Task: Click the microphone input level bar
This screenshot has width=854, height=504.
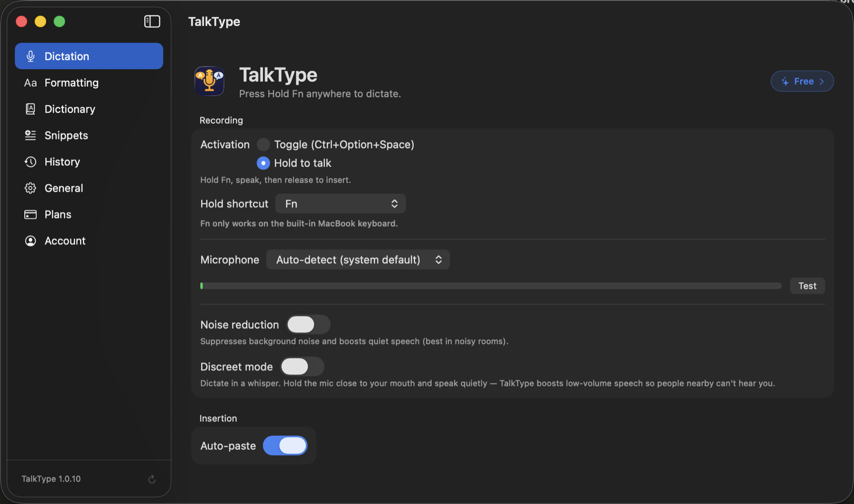Action: tap(491, 286)
